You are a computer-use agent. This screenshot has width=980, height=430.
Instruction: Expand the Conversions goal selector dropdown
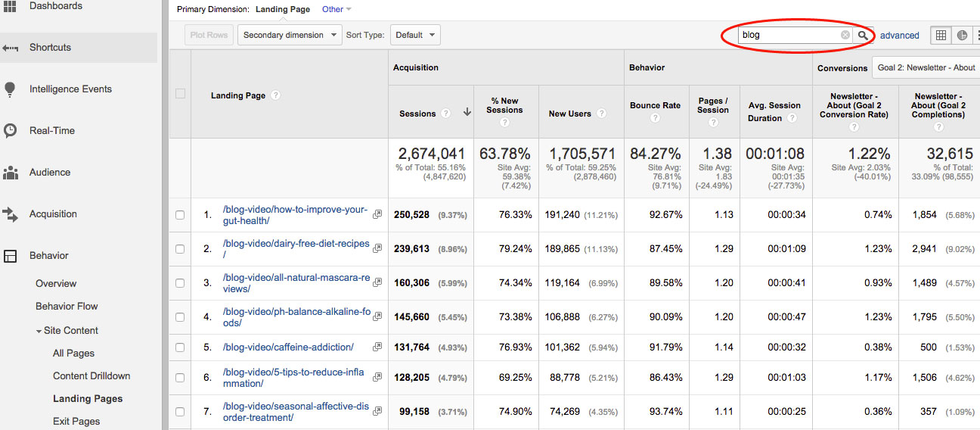pyautogui.click(x=926, y=67)
